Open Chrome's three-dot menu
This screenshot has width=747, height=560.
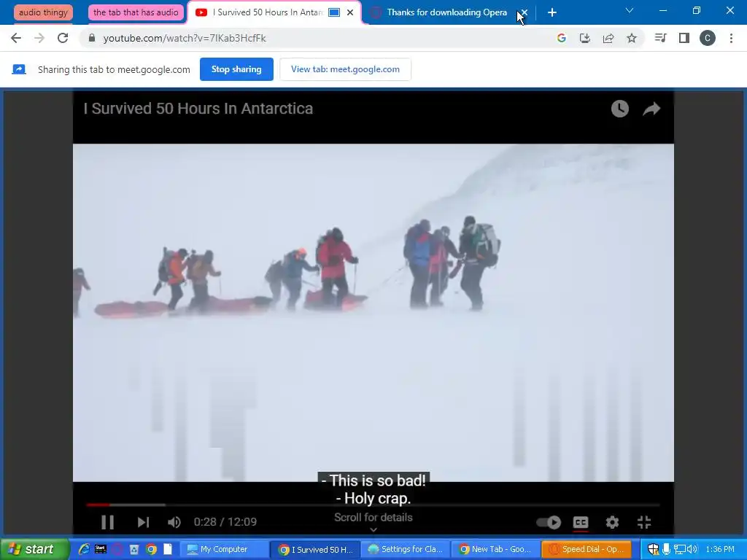[731, 38]
